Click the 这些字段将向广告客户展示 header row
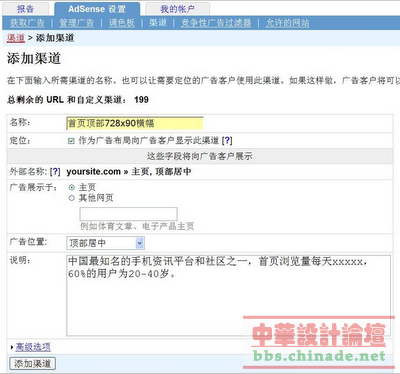 coord(200,156)
